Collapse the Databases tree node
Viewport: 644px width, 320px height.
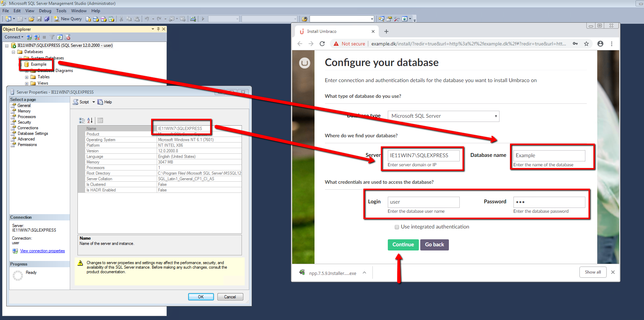click(14, 52)
